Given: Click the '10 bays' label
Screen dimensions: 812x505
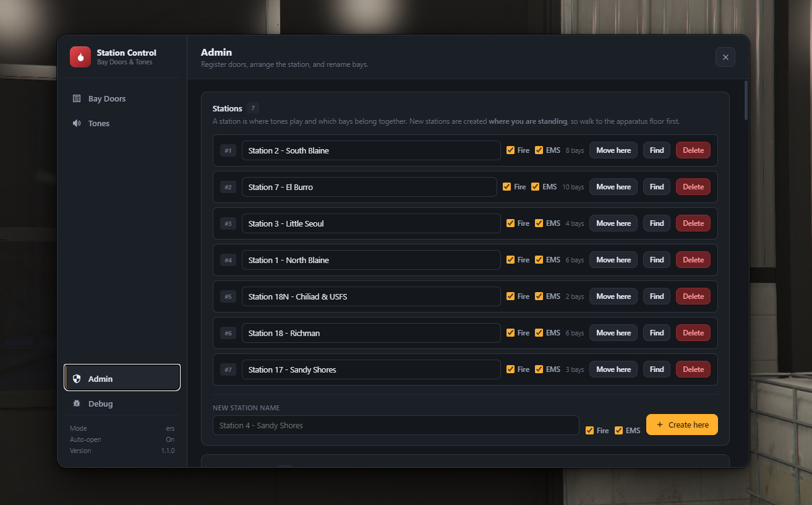Looking at the screenshot, I should 573,187.
